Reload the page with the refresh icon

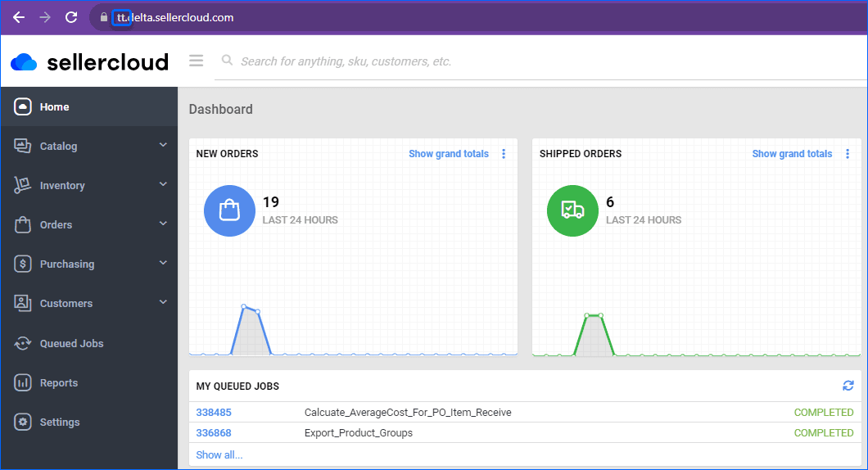pyautogui.click(x=71, y=17)
